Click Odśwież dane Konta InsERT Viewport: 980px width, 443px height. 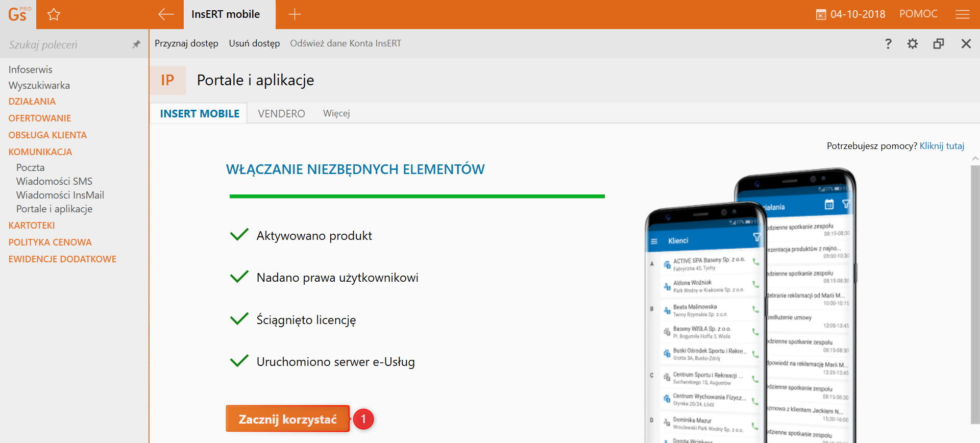(346, 43)
